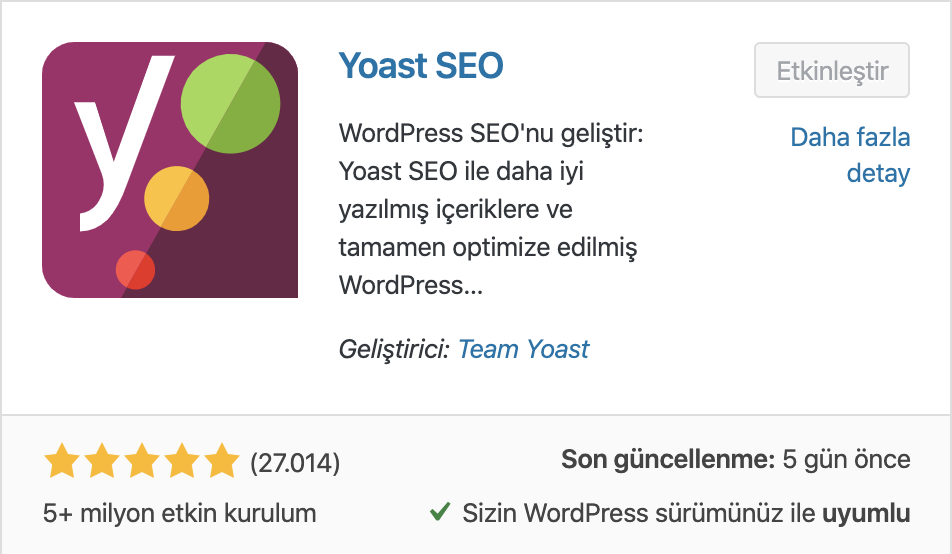This screenshot has width=952, height=554.
Task: Click the green compatibility checkmark icon
Action: tap(440, 512)
